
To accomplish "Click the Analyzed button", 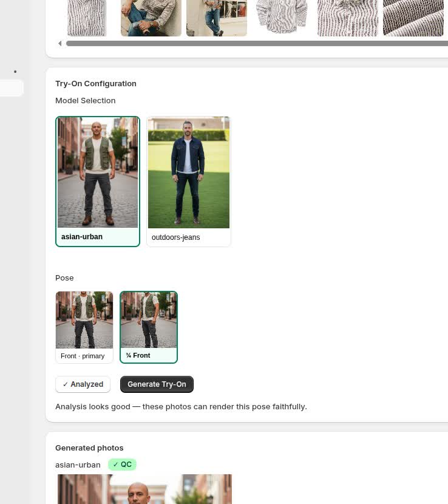I will coord(83,384).
